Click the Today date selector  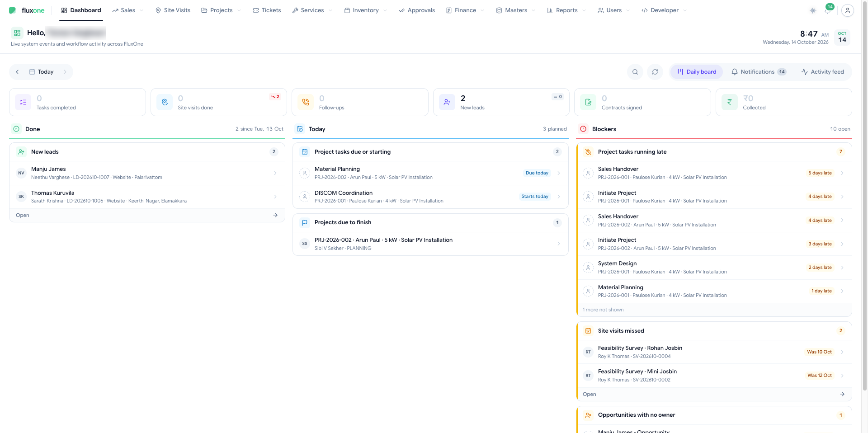tap(41, 72)
